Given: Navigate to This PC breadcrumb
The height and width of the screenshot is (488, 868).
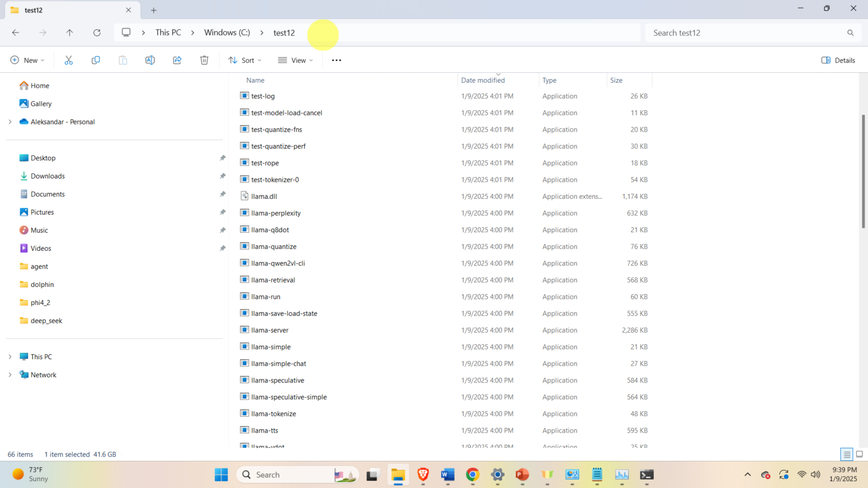Looking at the screenshot, I should [168, 33].
